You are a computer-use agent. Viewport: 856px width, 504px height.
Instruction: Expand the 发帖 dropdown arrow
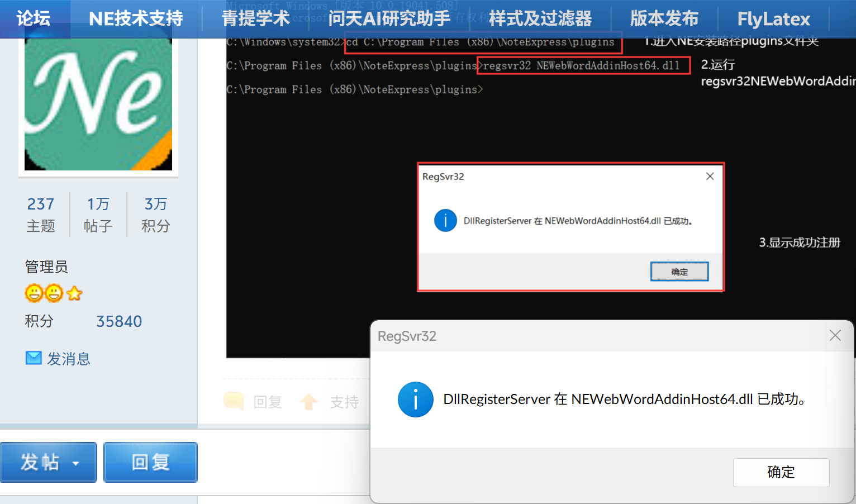[x=76, y=463]
